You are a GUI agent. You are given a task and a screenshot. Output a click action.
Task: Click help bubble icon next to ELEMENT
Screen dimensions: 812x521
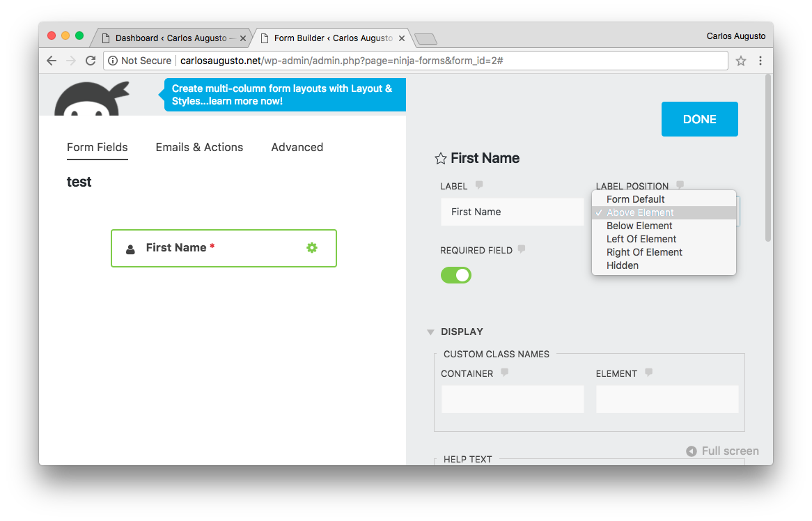648,373
